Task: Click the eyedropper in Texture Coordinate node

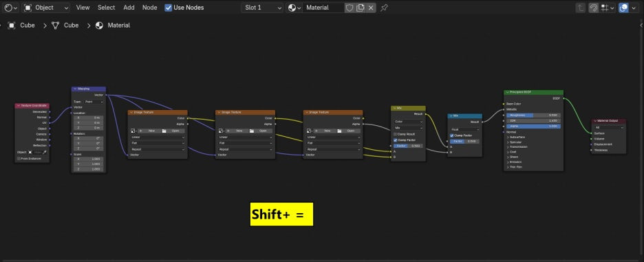Action: coord(44,153)
